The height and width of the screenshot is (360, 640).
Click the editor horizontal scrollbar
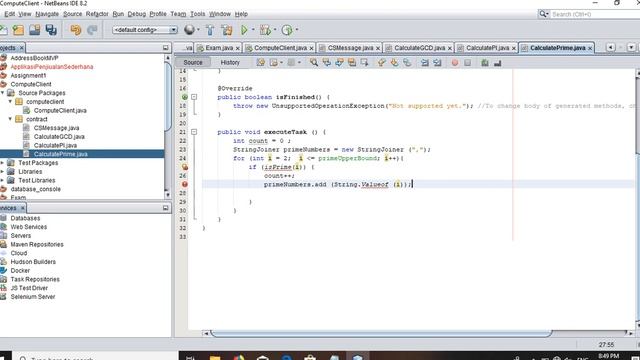coord(381,333)
